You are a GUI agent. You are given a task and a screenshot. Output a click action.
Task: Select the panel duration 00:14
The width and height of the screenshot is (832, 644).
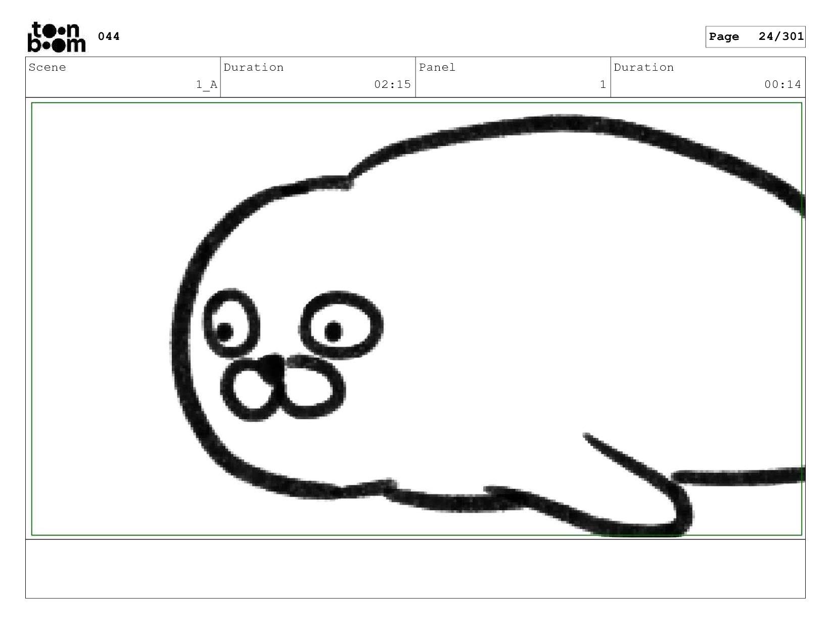point(782,84)
